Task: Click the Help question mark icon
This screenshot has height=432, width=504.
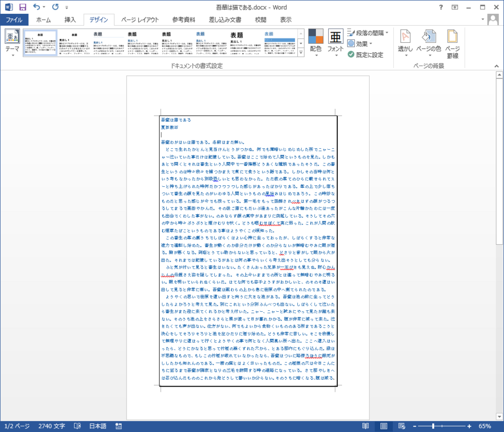Action: pos(441,7)
